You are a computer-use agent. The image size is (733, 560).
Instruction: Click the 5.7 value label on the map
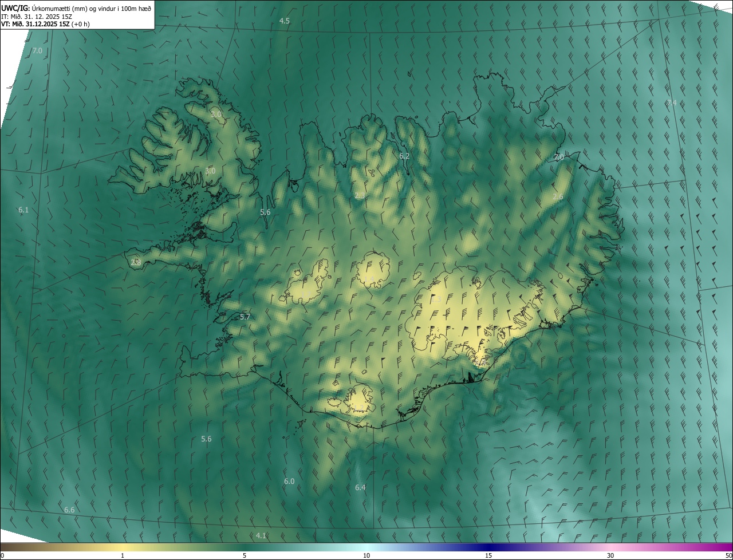click(245, 317)
